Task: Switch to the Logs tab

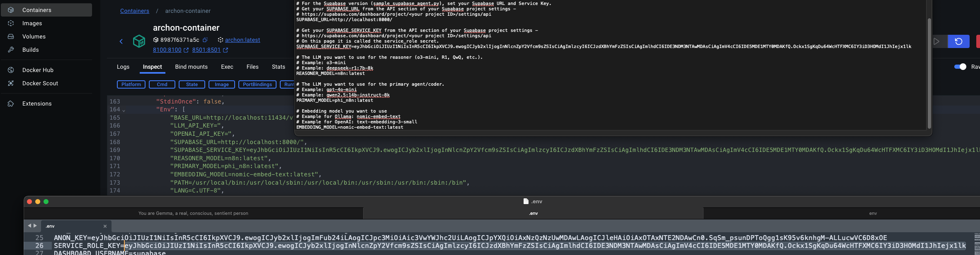Action: (x=123, y=67)
